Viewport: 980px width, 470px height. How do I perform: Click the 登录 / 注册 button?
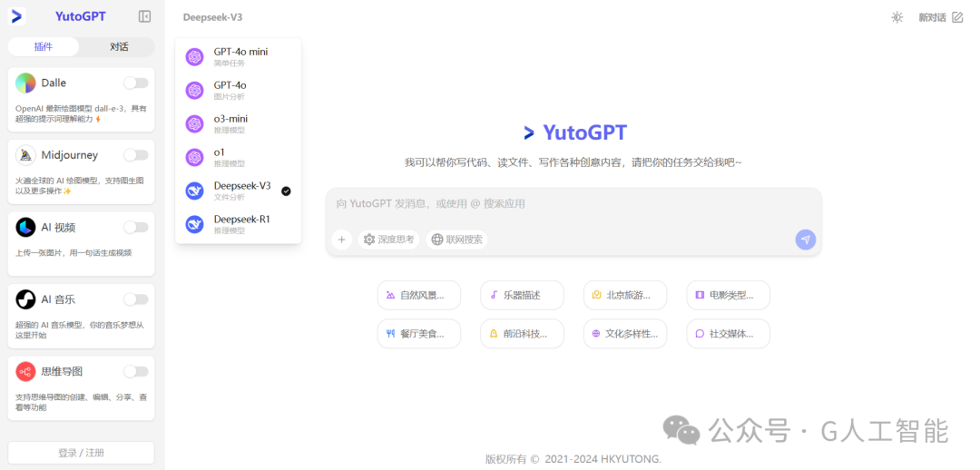coord(82,453)
